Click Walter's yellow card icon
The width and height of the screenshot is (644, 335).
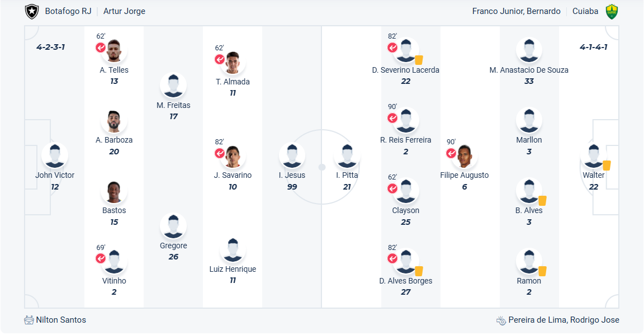607,166
